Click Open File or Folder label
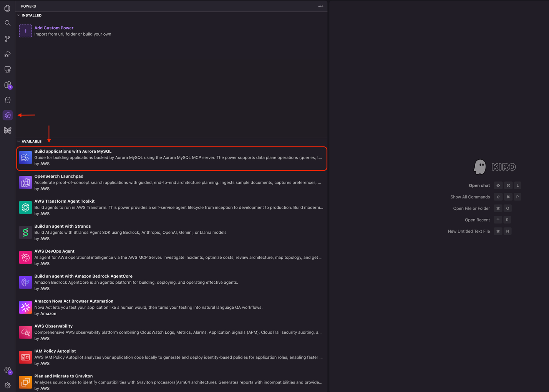 [471, 208]
